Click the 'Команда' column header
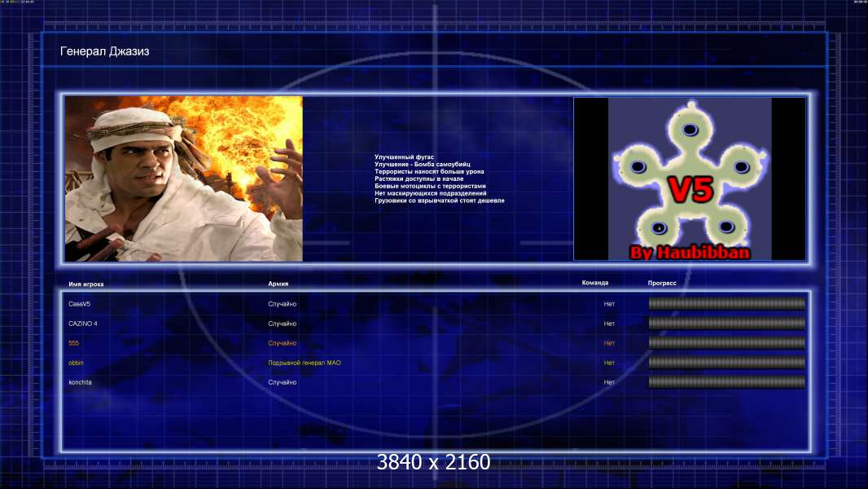The image size is (868, 489). click(x=595, y=283)
